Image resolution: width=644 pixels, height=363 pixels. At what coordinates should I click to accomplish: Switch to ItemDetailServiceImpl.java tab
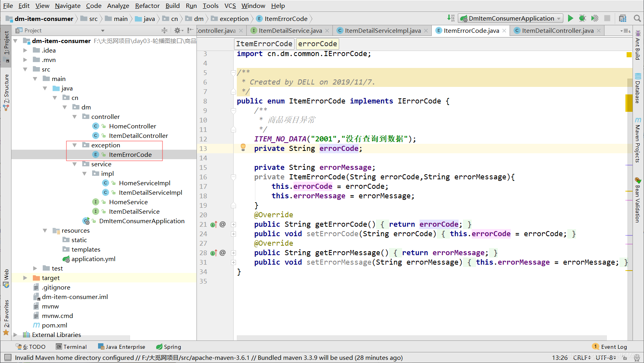pyautogui.click(x=382, y=31)
